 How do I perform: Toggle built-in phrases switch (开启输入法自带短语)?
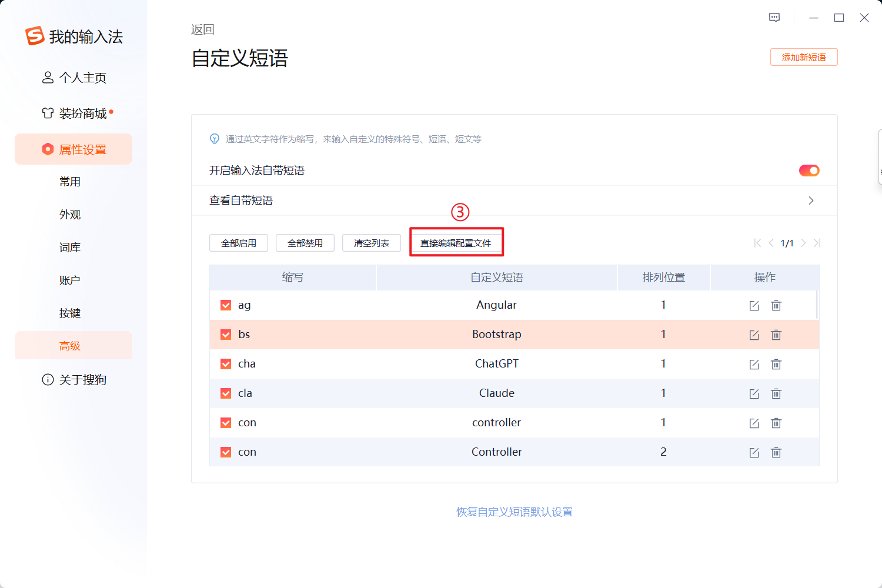[809, 171]
